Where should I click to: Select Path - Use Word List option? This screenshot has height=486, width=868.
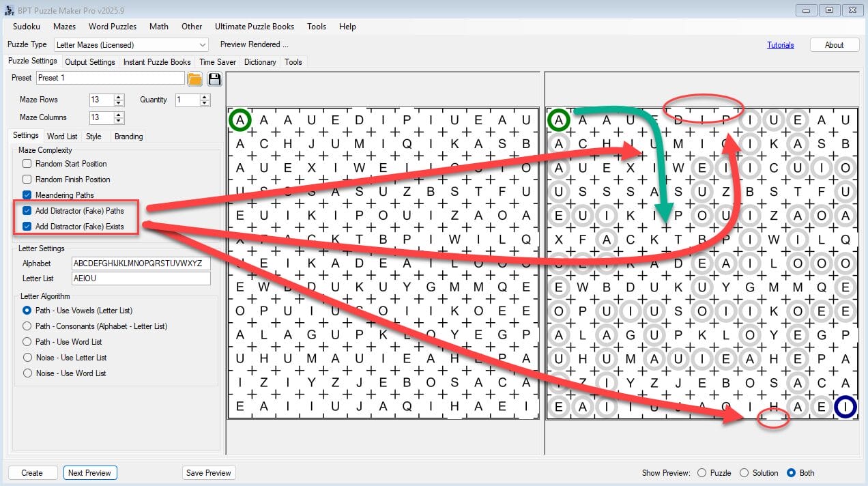click(x=27, y=342)
